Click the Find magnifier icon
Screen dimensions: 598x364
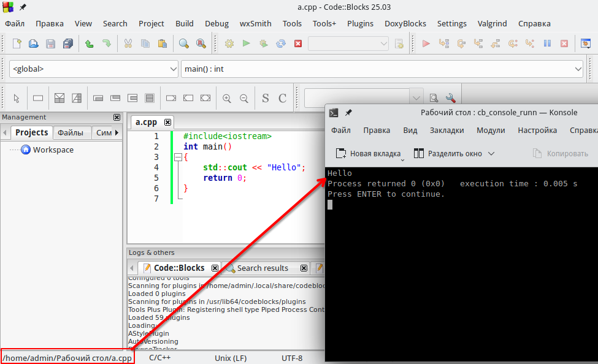coord(183,44)
